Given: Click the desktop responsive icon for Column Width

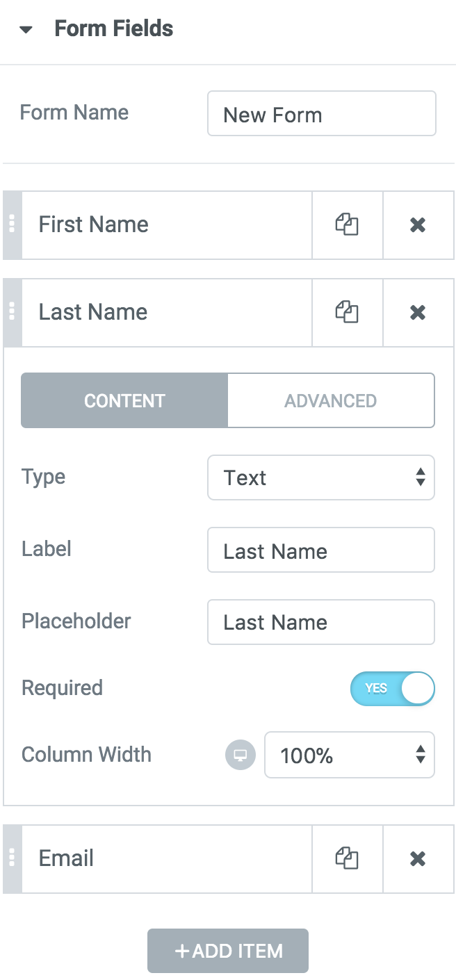Looking at the screenshot, I should (x=241, y=756).
